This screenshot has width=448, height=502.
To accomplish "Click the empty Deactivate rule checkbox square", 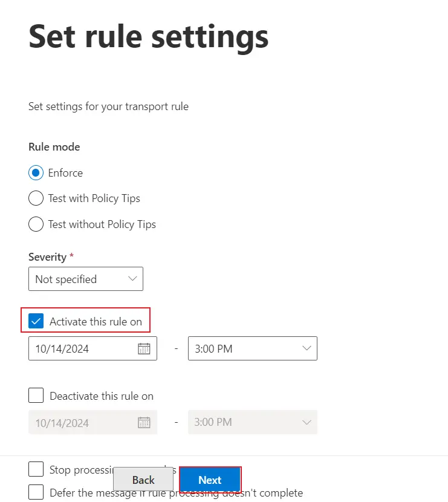I will pyautogui.click(x=36, y=395).
